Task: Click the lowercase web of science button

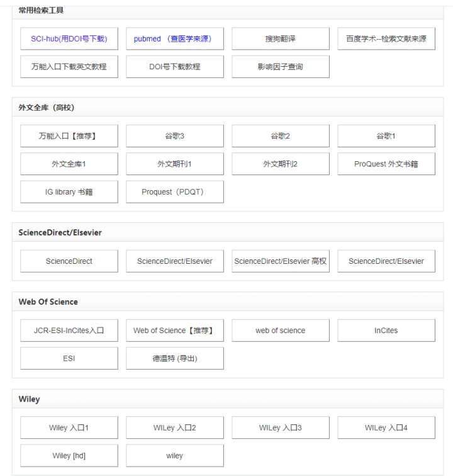Action: (x=281, y=331)
